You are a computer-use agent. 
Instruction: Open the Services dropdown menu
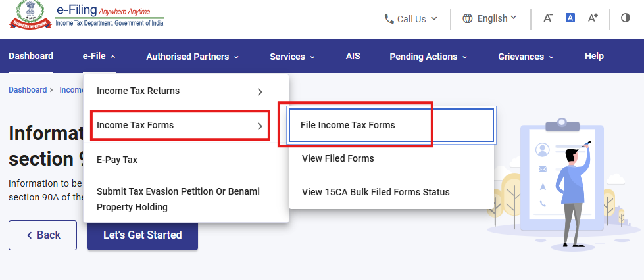(x=292, y=57)
